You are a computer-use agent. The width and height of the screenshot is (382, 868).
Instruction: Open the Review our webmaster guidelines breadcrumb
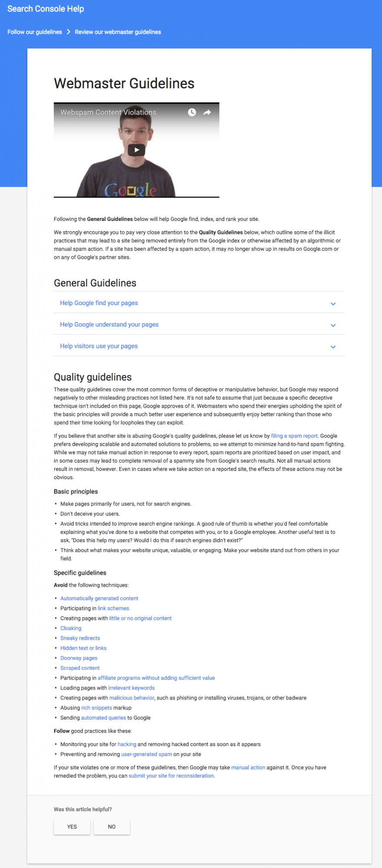click(118, 32)
